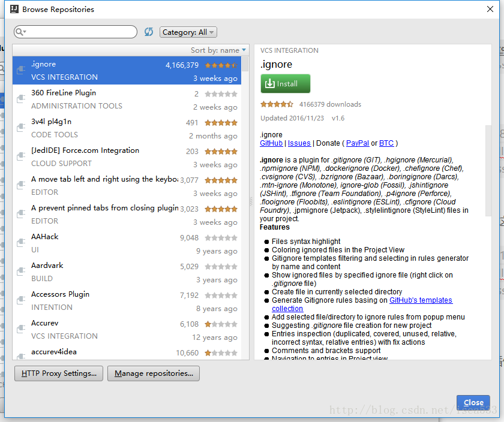Select 360 FireLine Plugin in list
504x422 pixels.
point(127,100)
